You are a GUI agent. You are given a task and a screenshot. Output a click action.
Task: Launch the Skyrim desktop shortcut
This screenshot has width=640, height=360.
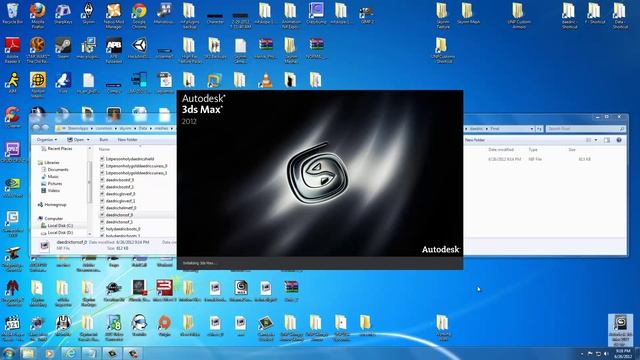pyautogui.click(x=88, y=14)
